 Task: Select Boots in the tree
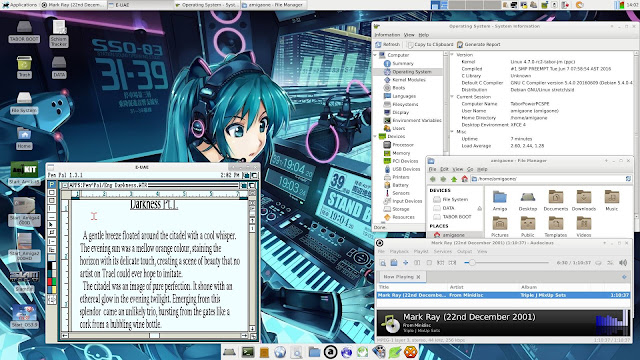coord(394,88)
